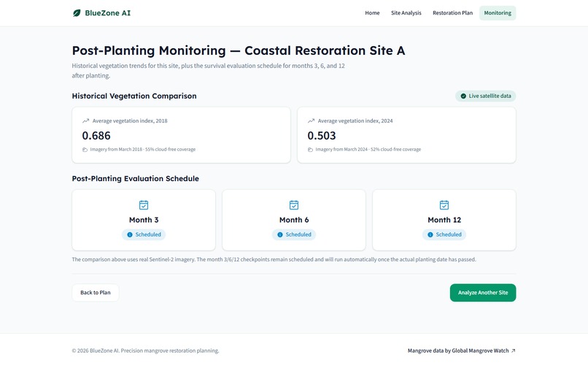Viewport: 588px width, 368px height.
Task: Click the trend icon beside 2024 vegetation index
Action: 312,121
